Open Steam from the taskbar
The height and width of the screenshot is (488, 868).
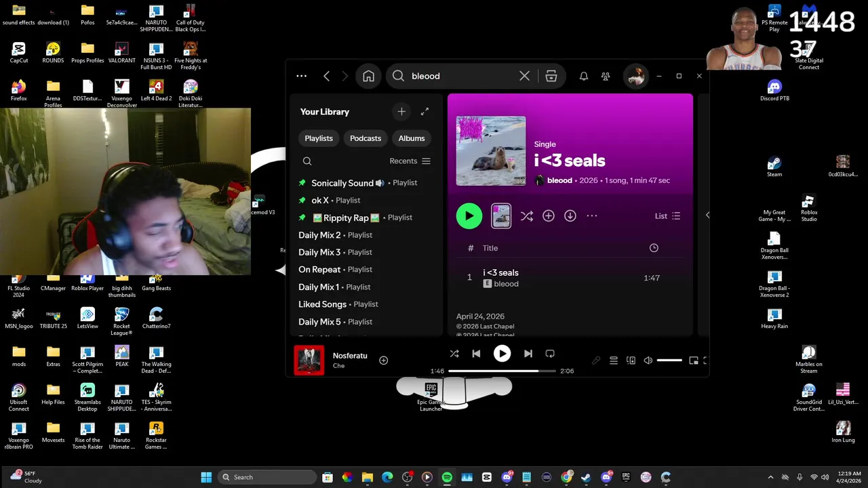click(x=586, y=477)
